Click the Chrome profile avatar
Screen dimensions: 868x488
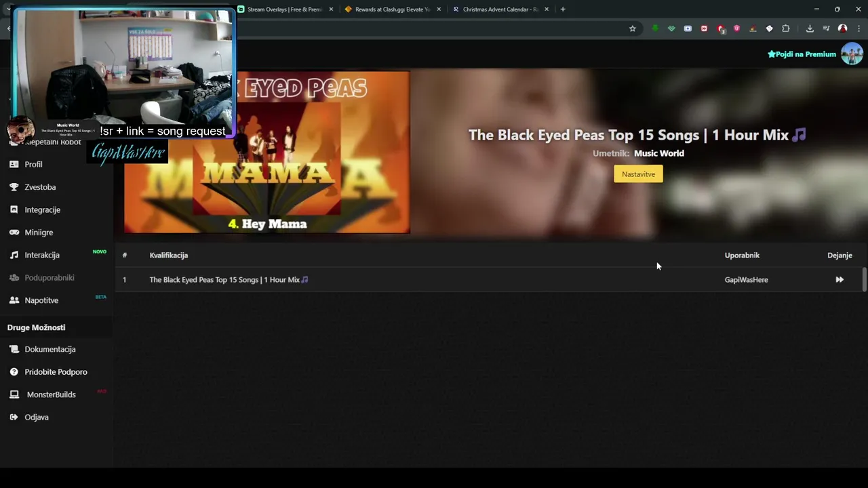842,28
